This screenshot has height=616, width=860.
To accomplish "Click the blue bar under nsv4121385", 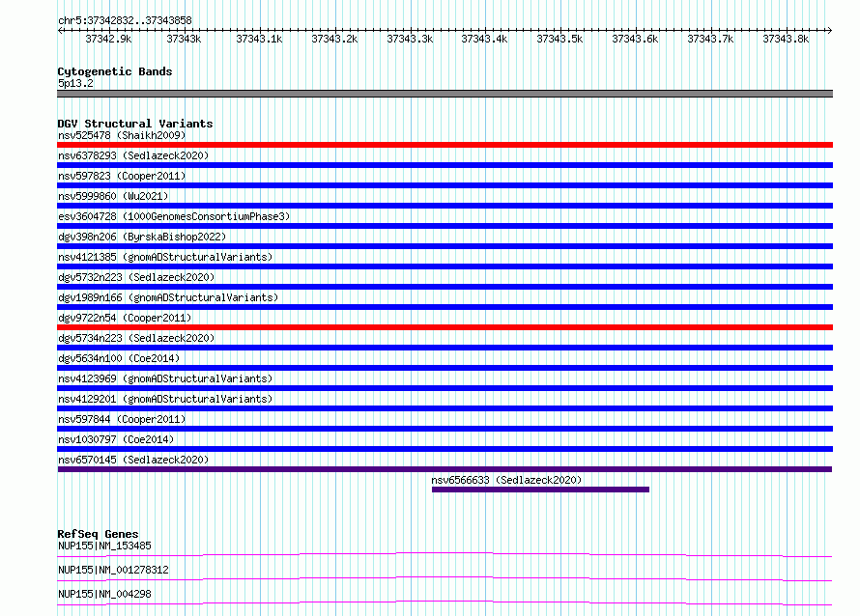I will click(x=444, y=266).
